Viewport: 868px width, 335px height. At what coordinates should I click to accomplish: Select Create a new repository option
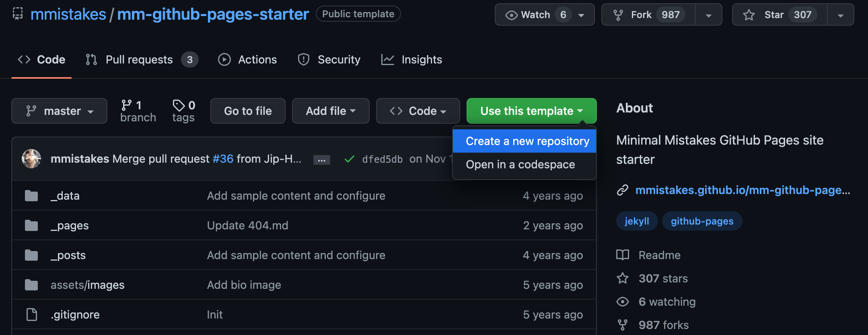527,141
